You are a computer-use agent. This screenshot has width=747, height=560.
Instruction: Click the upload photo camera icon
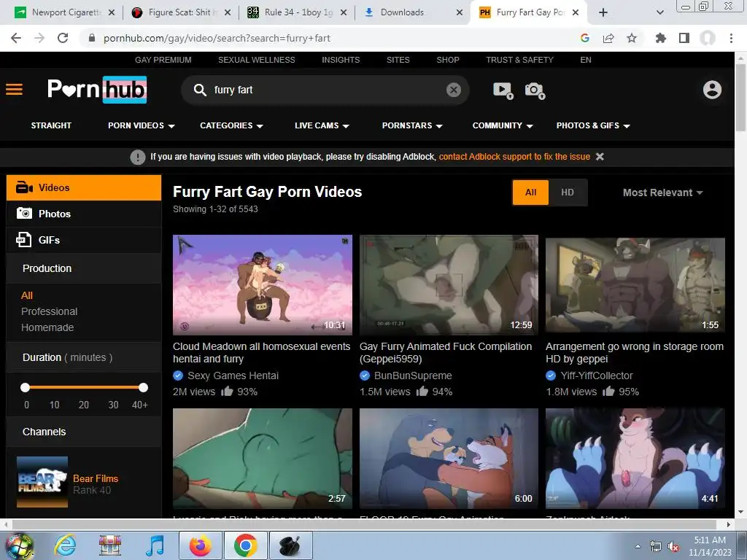pos(535,90)
